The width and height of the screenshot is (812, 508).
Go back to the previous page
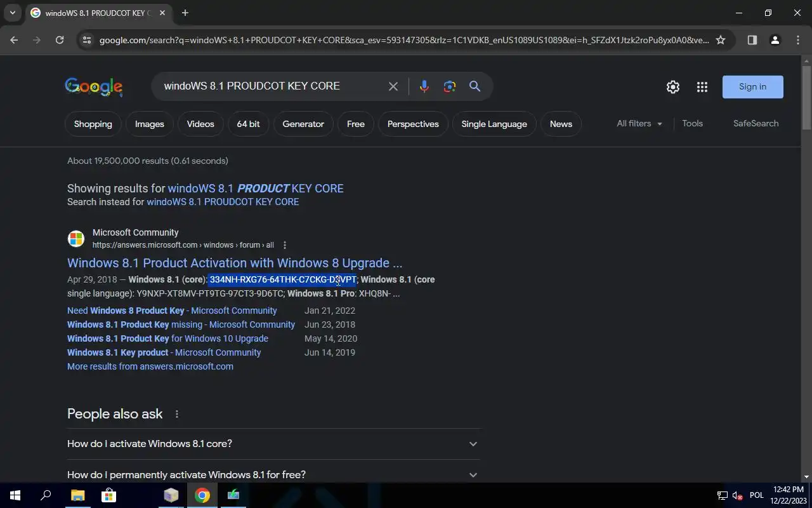(x=14, y=40)
